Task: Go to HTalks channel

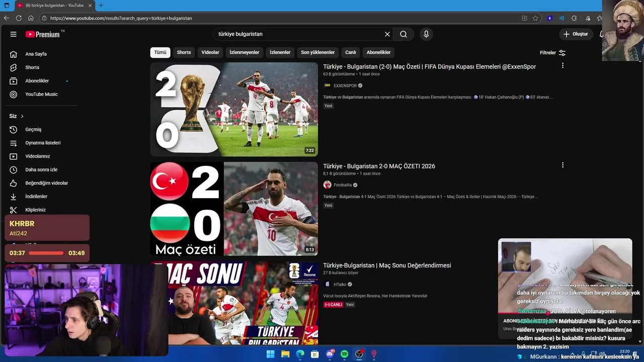Action: [x=340, y=285]
